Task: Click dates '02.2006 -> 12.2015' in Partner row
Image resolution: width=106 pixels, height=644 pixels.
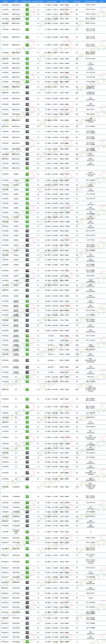Action: point(51,588)
